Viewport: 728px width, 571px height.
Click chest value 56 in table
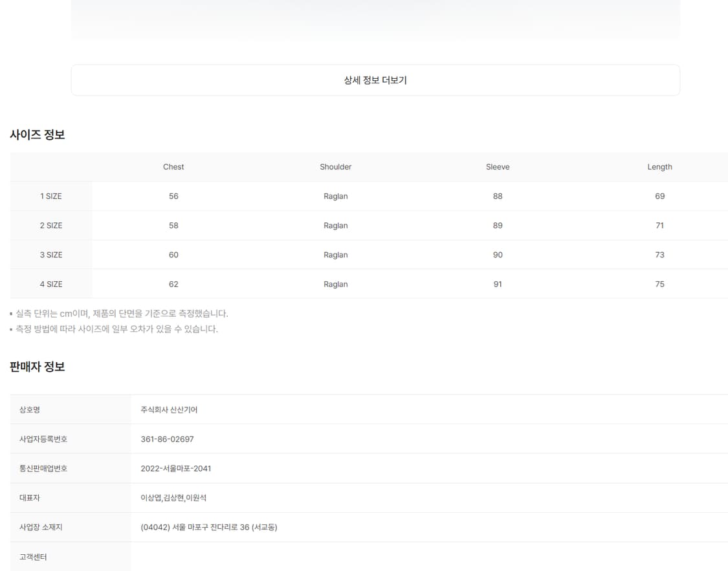173,196
